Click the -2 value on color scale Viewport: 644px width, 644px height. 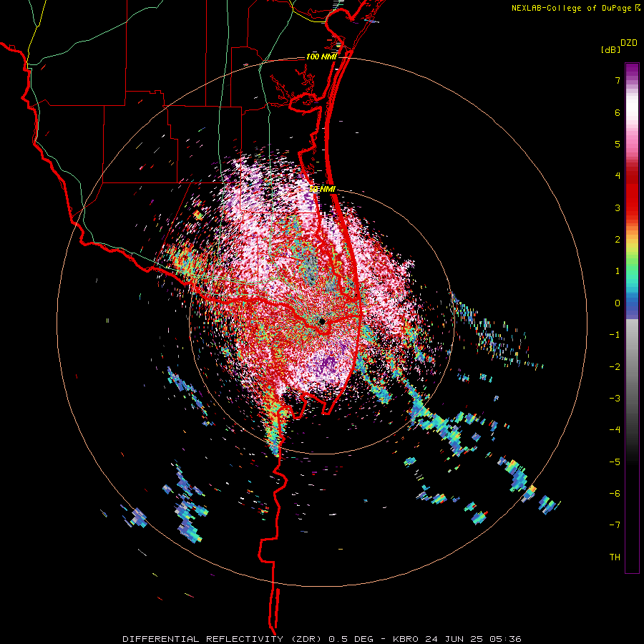tap(615, 366)
